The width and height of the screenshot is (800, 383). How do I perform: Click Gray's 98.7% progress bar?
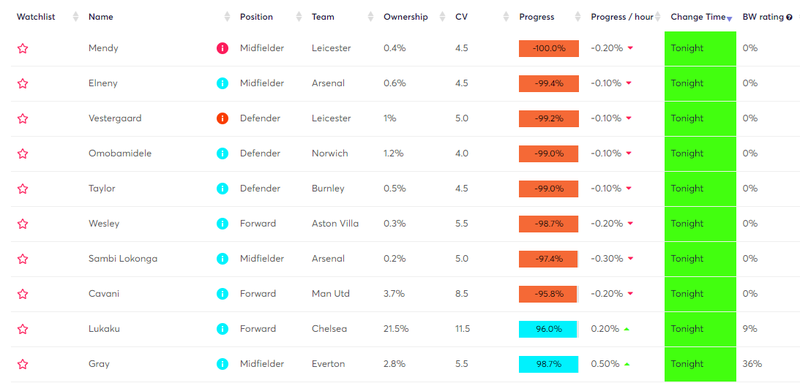[x=548, y=364]
